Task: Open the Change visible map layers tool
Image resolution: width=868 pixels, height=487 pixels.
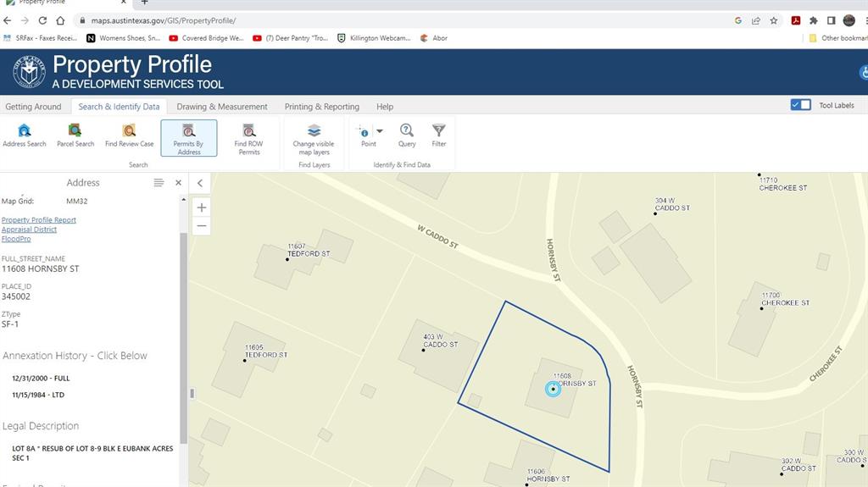Action: pos(314,138)
